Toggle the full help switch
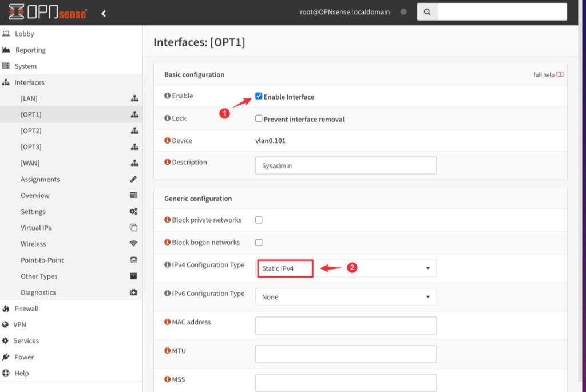Image resolution: width=586 pixels, height=392 pixels. pos(560,74)
